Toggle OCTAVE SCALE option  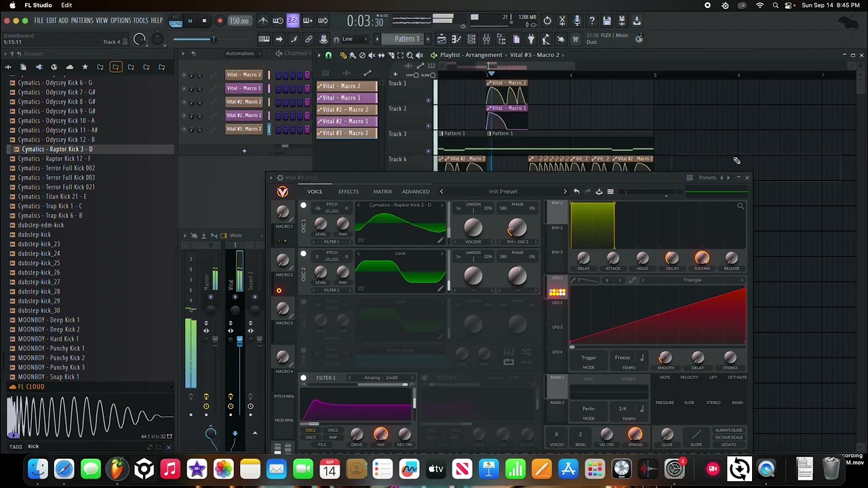click(728, 437)
